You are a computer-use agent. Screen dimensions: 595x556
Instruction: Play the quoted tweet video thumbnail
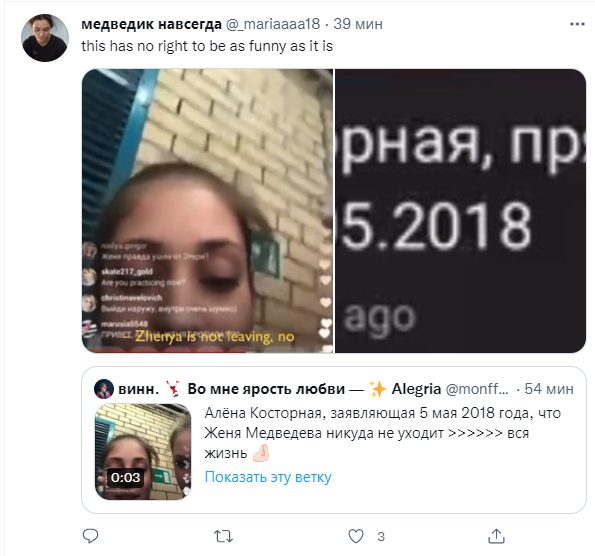pos(143,451)
